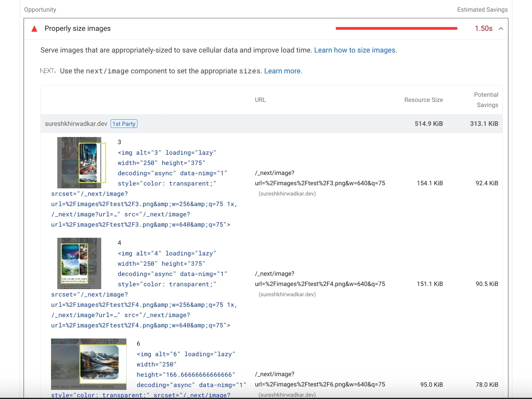Click the Resource Size column header
Image resolution: width=532 pixels, height=399 pixels.
[x=423, y=100]
